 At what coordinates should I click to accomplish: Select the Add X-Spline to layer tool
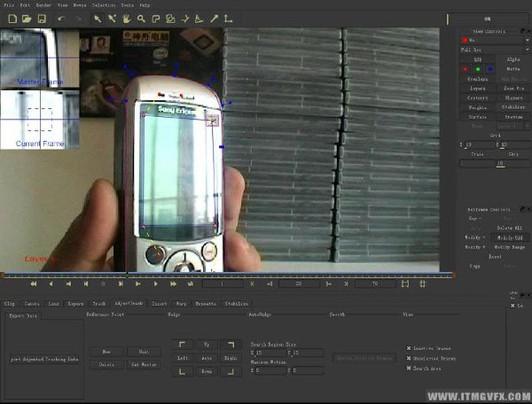point(170,19)
